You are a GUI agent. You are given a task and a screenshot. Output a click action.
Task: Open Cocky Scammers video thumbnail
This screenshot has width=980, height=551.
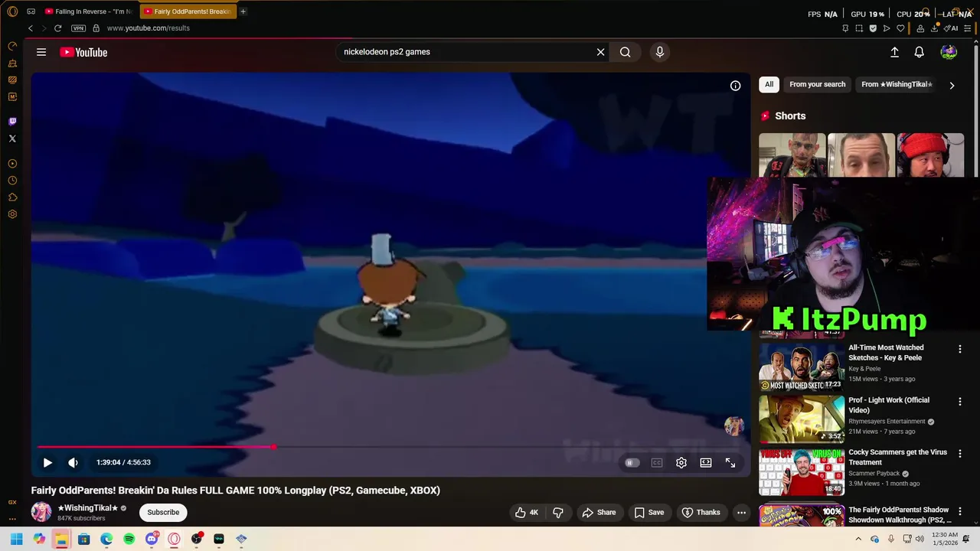click(801, 471)
